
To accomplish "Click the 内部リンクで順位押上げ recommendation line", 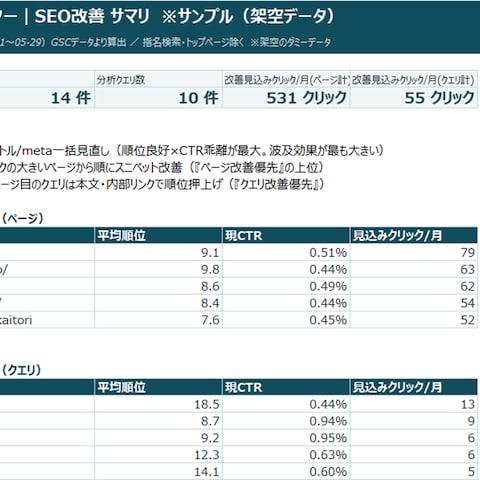I will point(162,184).
